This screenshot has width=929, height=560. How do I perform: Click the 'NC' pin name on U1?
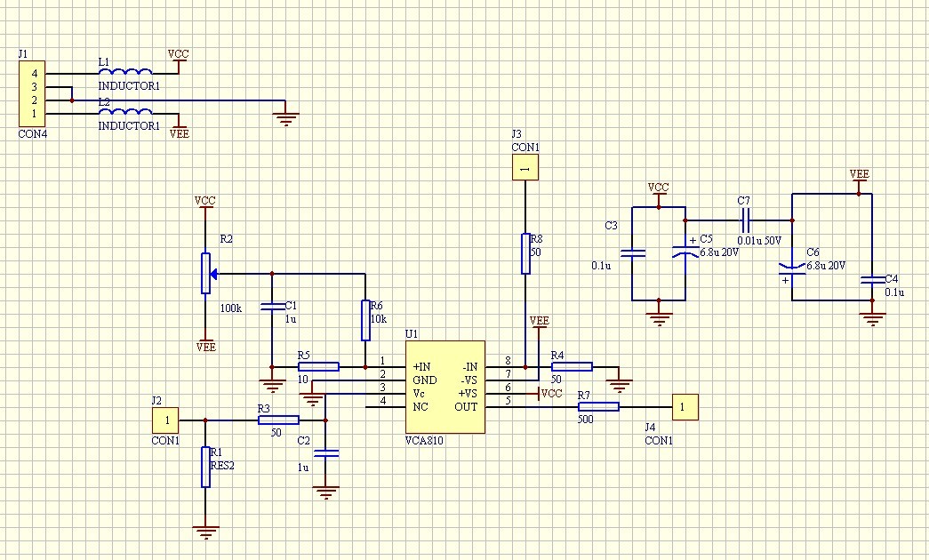[420, 407]
